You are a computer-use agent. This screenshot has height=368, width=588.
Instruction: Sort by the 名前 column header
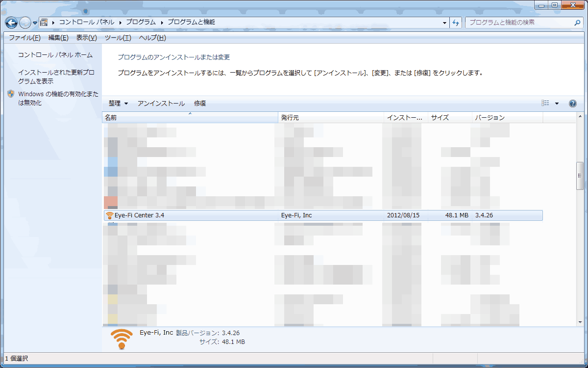click(190, 118)
